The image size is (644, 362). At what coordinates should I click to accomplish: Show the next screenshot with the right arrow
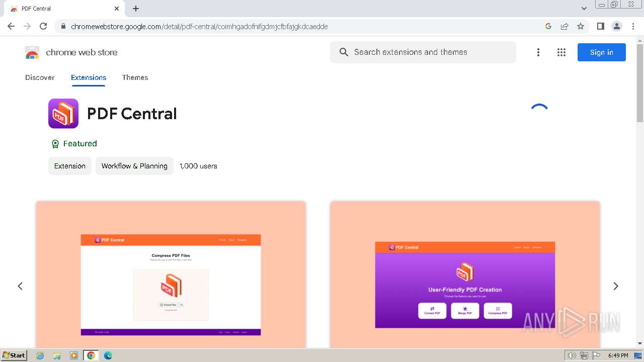tap(616, 286)
